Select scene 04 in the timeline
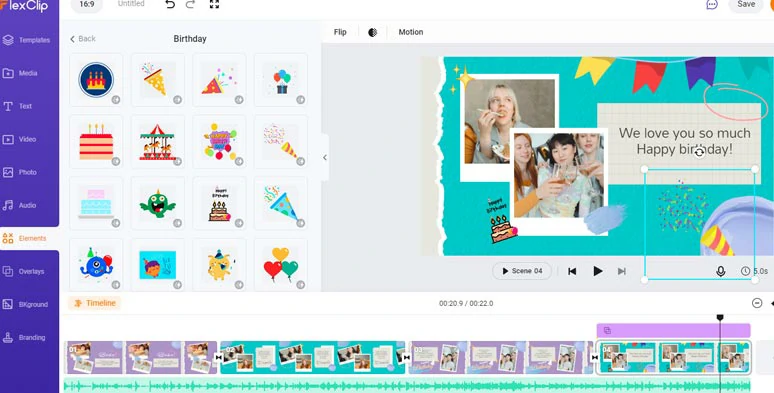774x393 pixels. (673, 357)
